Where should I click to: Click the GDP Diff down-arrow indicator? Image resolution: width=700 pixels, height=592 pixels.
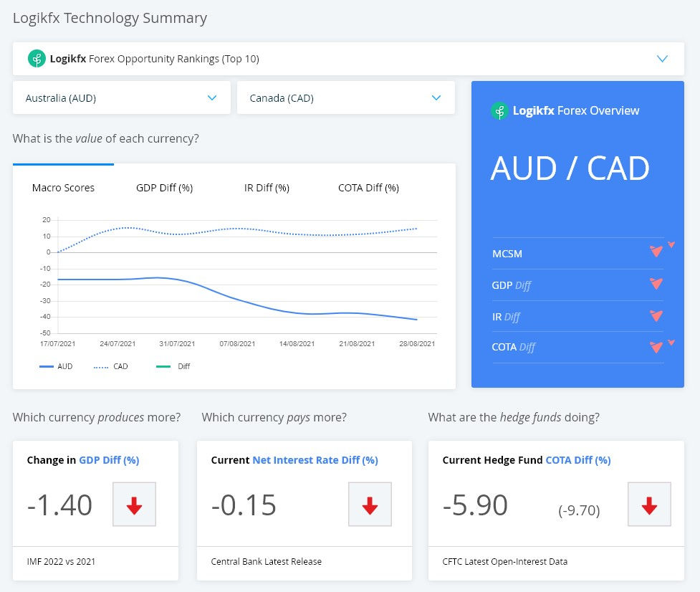656,284
